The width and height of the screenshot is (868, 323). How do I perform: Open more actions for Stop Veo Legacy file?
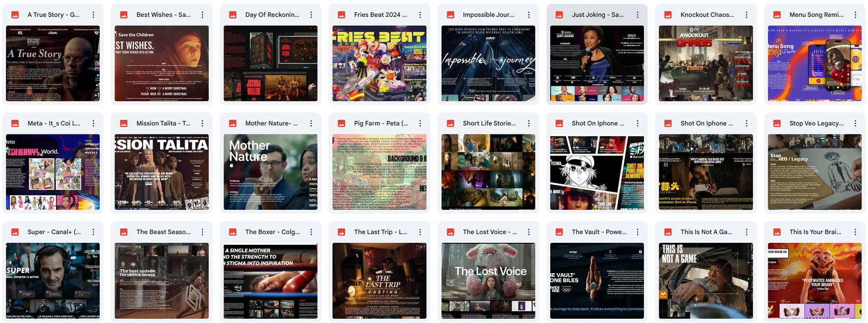click(856, 123)
